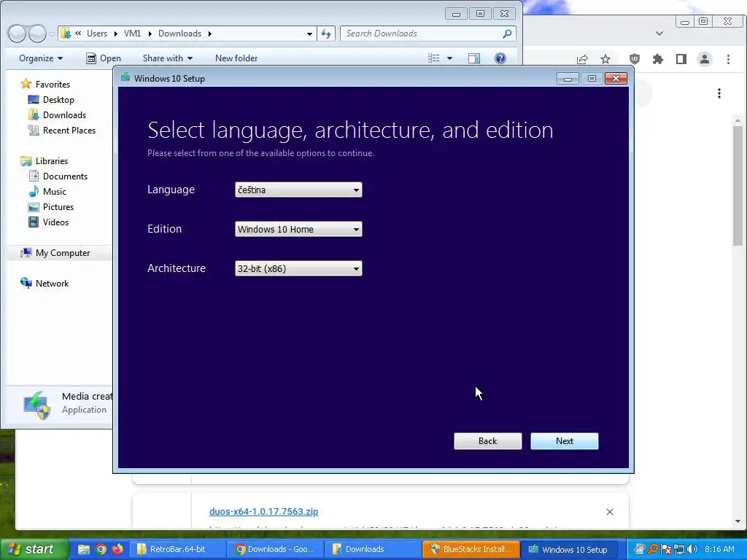747x560 pixels.
Task: Click the refresh icon next to address bar
Action: coord(326,34)
